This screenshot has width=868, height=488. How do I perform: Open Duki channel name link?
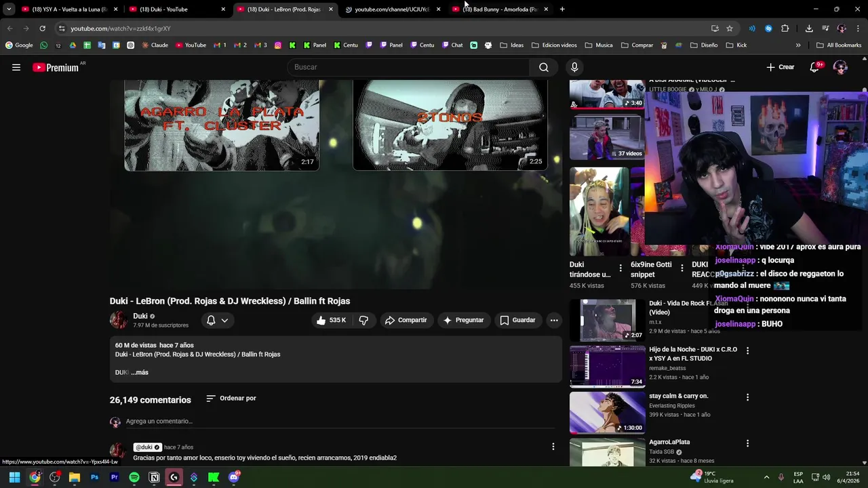(140, 316)
